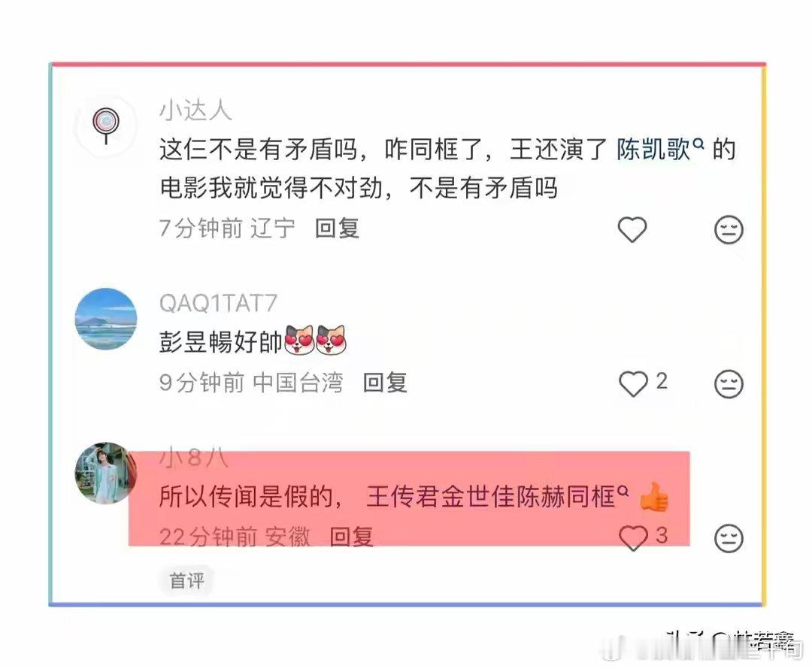The width and height of the screenshot is (812, 669).
Task: Tap the dislike face icon on 小8八's comment
Action: click(x=729, y=538)
